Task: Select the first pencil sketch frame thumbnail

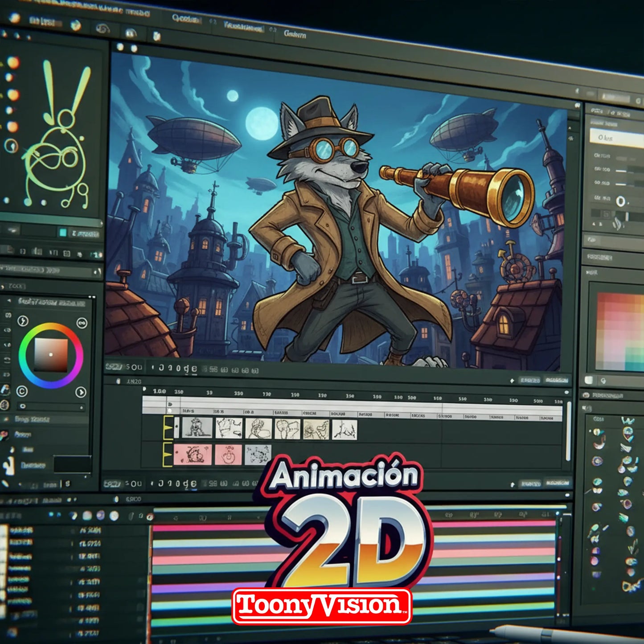Action: pos(197,428)
